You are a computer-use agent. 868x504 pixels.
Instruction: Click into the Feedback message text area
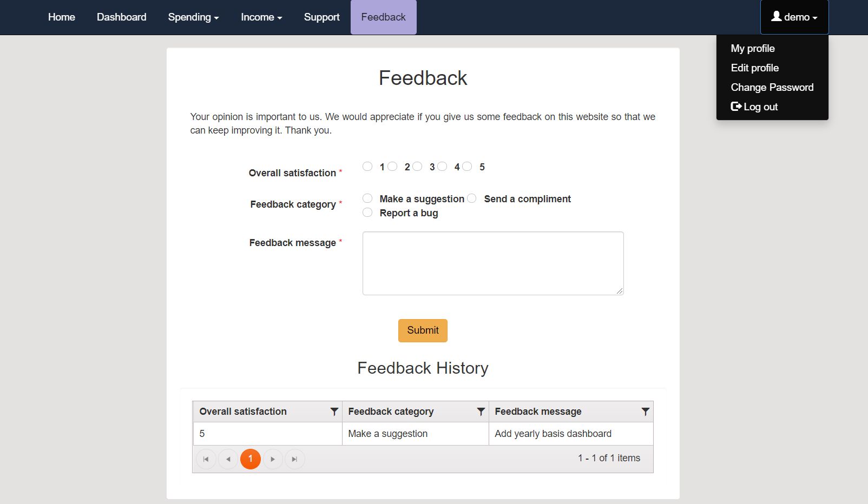coord(493,263)
